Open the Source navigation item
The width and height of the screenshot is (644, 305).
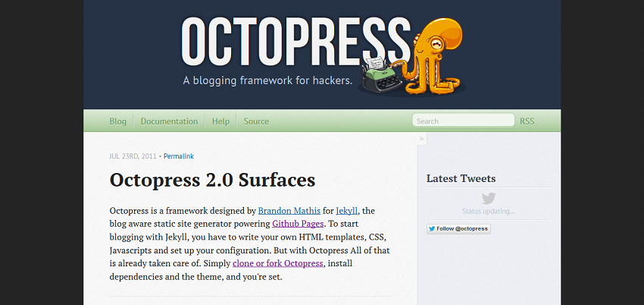click(x=256, y=121)
